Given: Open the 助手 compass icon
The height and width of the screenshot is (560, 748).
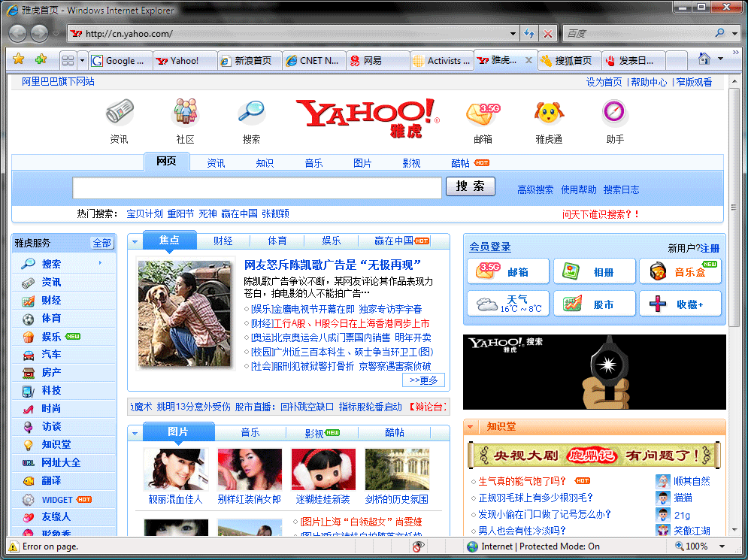Looking at the screenshot, I should [x=614, y=111].
